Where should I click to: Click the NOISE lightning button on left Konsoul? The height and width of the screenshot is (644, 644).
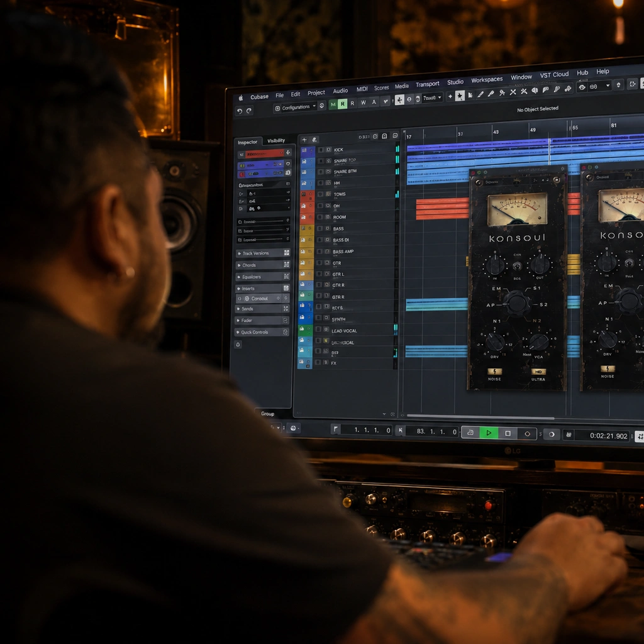pyautogui.click(x=494, y=371)
